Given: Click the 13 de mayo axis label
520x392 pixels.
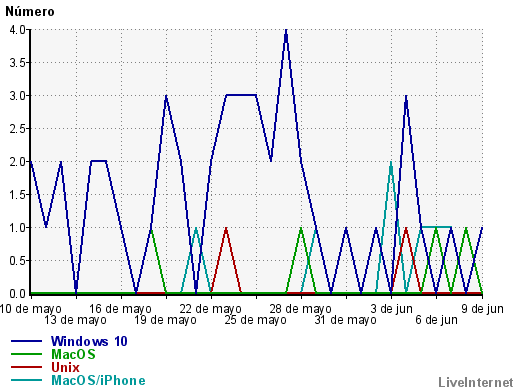Looking at the screenshot, I should 75,320.
